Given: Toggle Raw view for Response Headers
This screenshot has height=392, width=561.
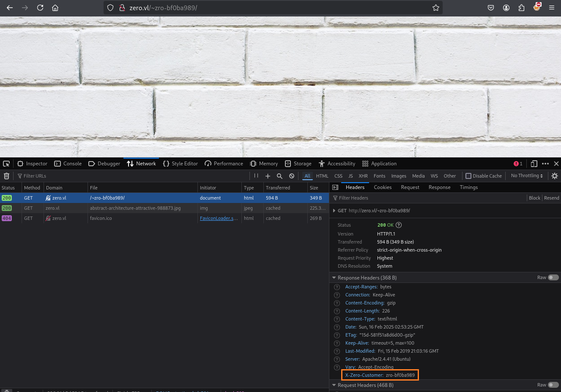Looking at the screenshot, I should [553, 278].
